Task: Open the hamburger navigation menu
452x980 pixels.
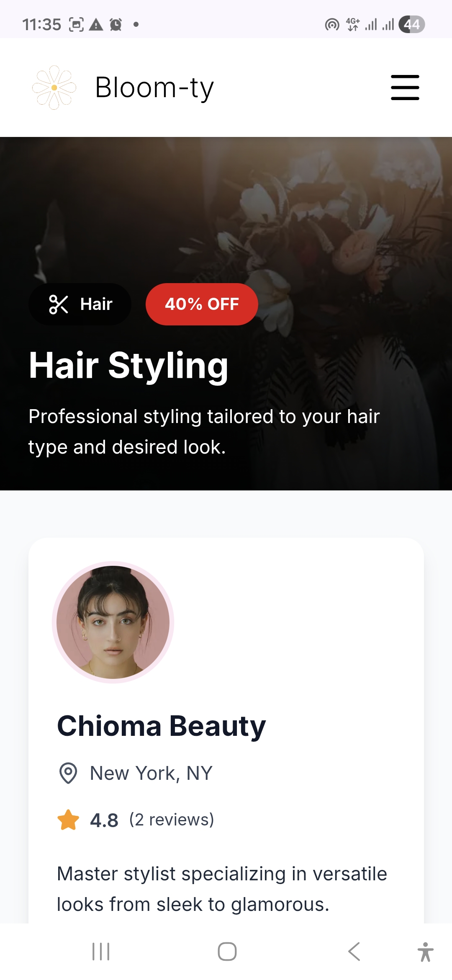Action: point(405,88)
